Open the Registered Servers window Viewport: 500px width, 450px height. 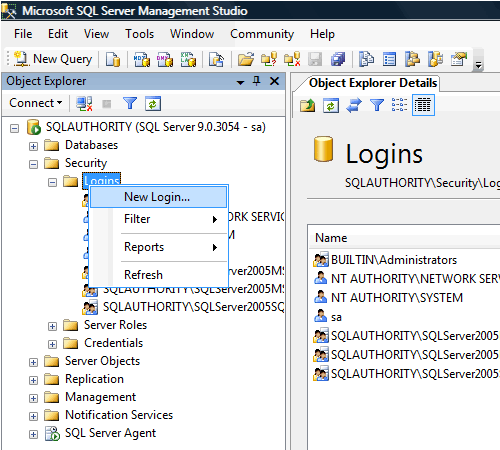(366, 59)
